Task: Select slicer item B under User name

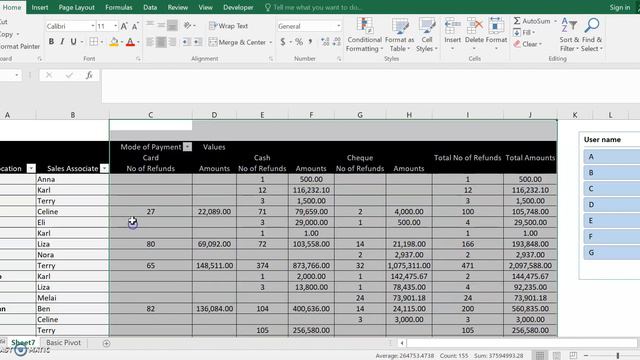Action: (x=611, y=173)
